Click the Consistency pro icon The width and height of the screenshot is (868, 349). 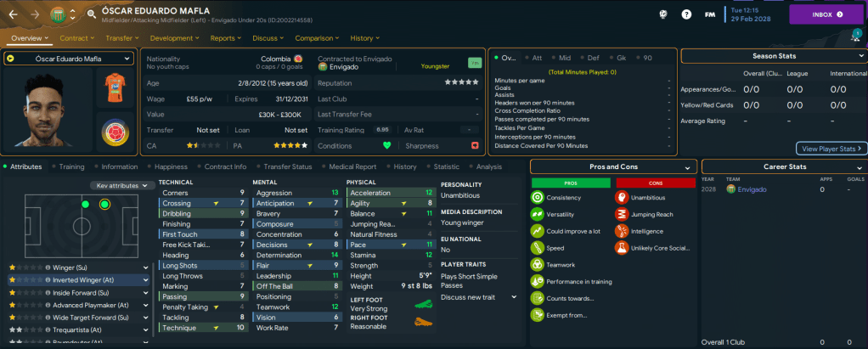537,198
